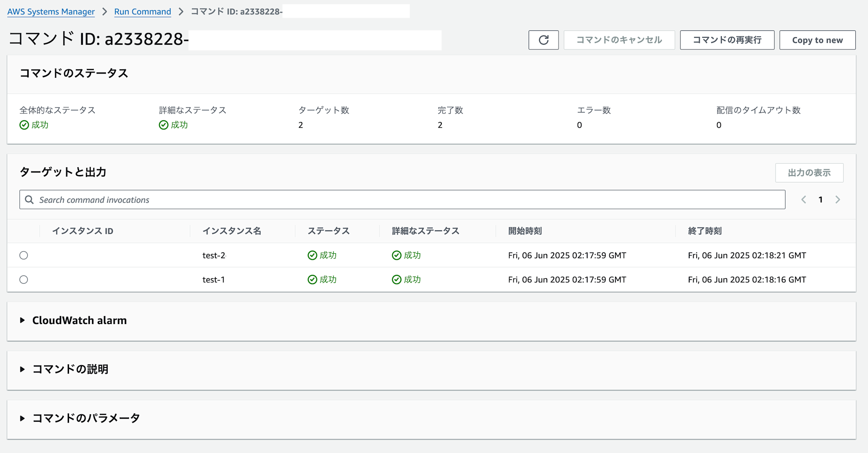Click the インスタンス名 column header

click(x=232, y=231)
